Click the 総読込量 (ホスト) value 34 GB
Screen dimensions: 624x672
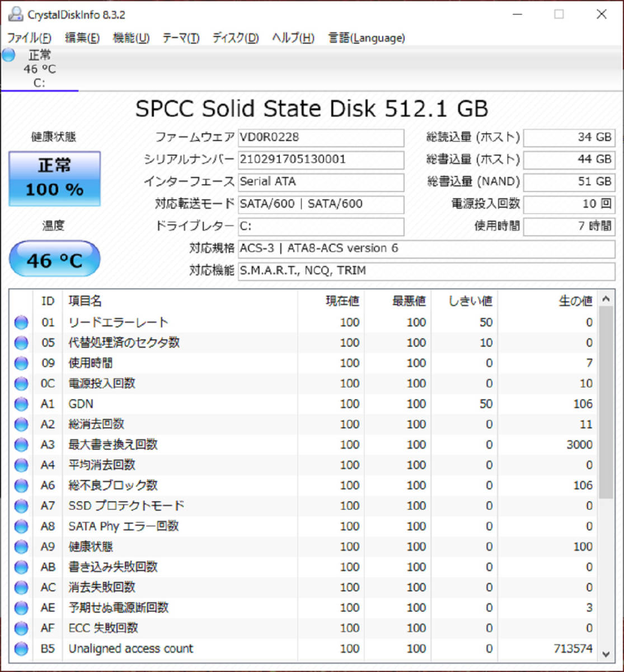click(x=569, y=137)
